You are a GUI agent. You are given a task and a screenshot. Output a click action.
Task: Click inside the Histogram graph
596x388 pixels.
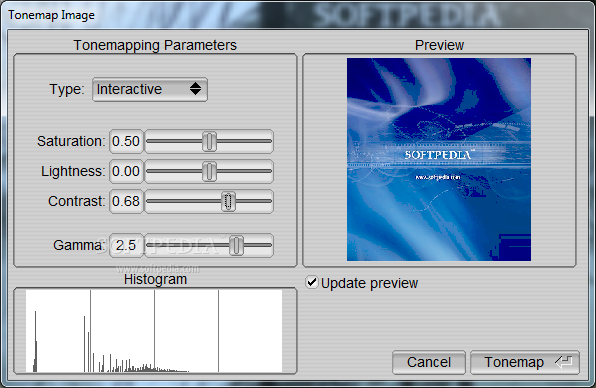tap(154, 331)
